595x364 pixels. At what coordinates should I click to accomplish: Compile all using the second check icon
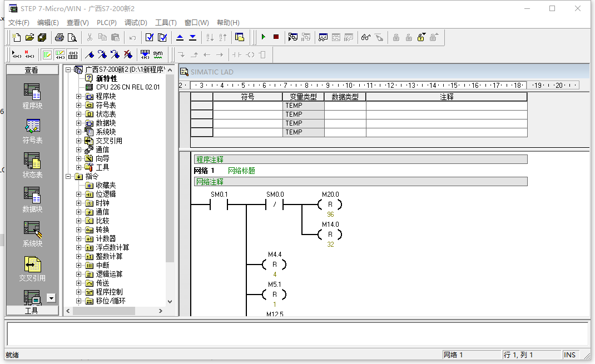162,37
